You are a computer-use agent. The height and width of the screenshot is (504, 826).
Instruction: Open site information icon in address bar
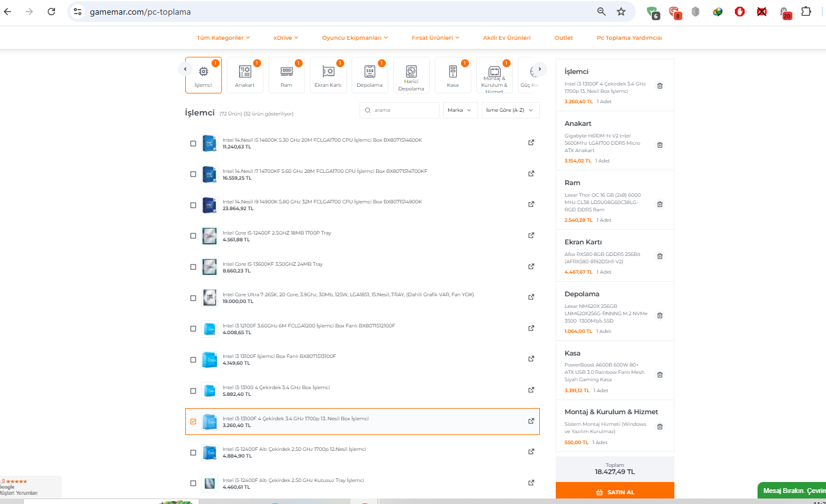tap(77, 12)
